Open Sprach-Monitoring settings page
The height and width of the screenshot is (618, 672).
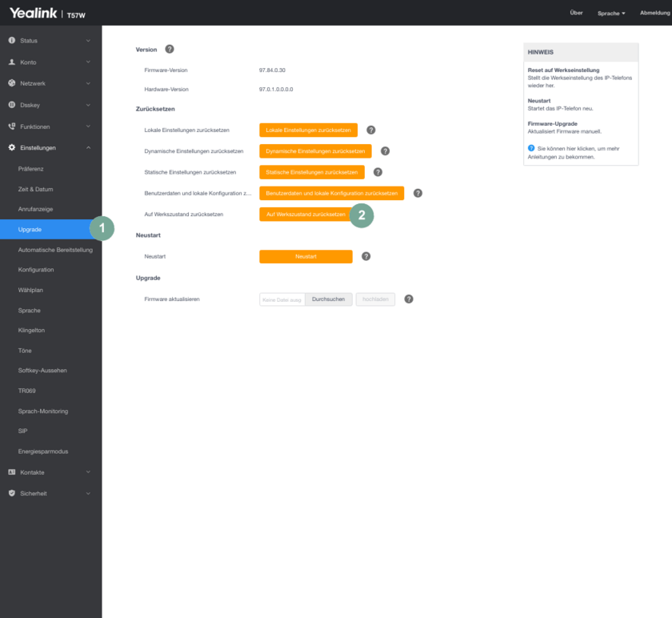pos(43,411)
